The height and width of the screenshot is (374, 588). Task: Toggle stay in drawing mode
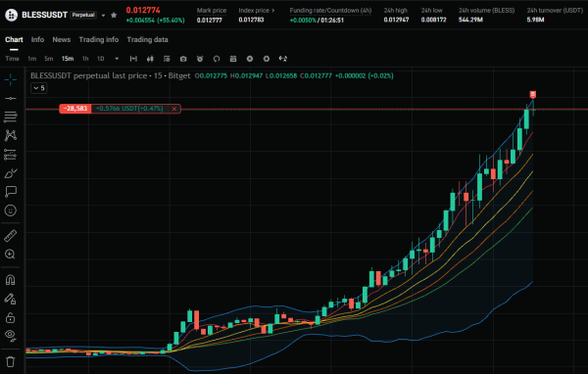click(x=11, y=299)
